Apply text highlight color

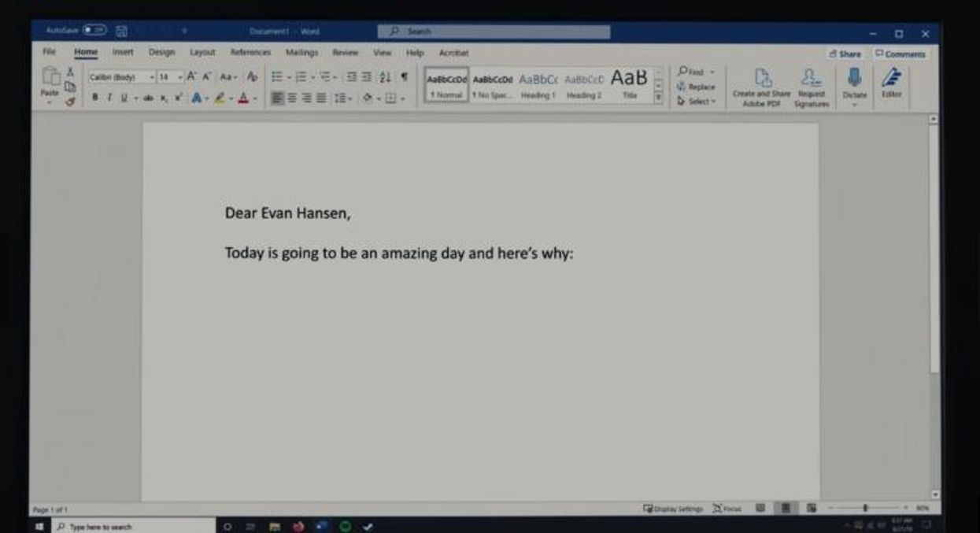point(220,95)
